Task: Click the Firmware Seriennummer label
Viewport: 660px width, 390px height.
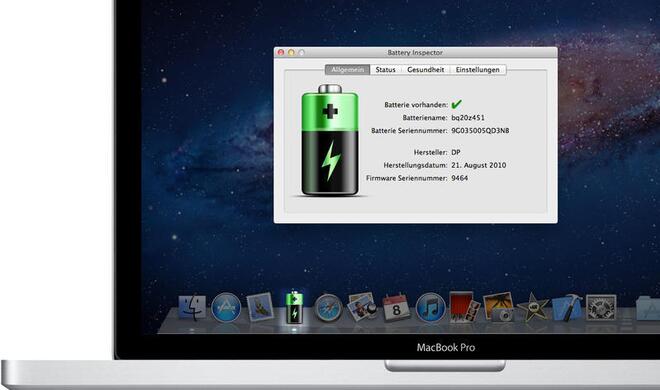Action: tap(407, 178)
